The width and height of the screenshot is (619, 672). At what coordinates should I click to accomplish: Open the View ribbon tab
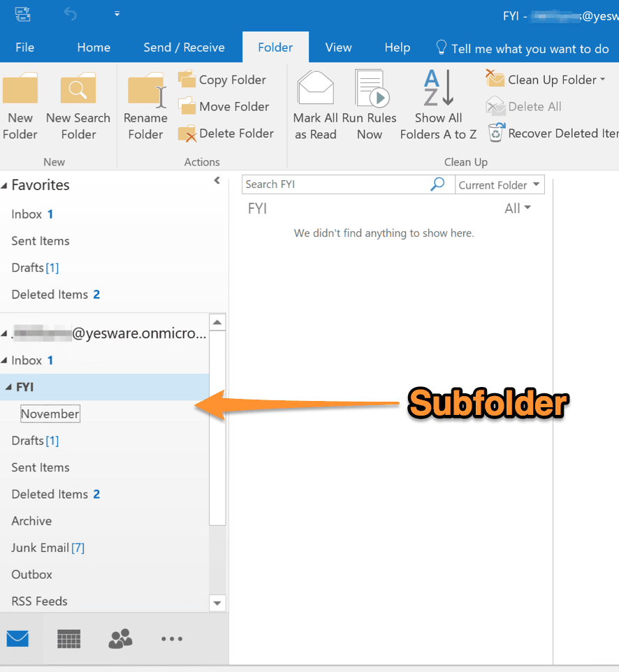[x=338, y=48]
